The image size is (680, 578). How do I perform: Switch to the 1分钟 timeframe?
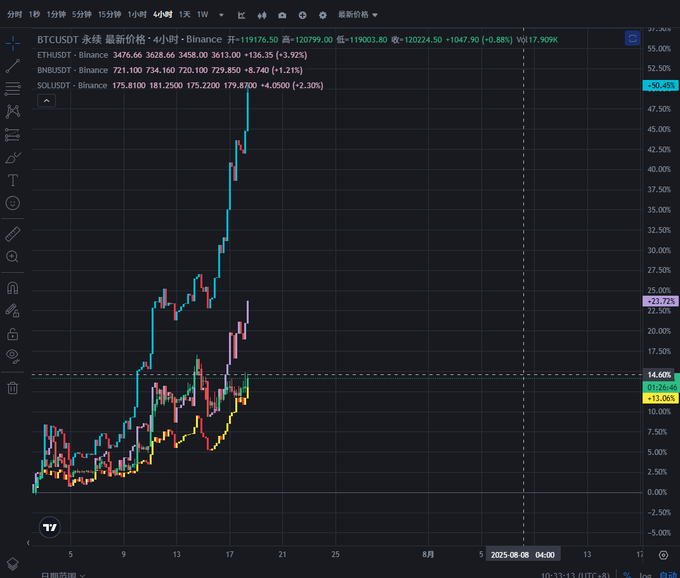click(56, 15)
